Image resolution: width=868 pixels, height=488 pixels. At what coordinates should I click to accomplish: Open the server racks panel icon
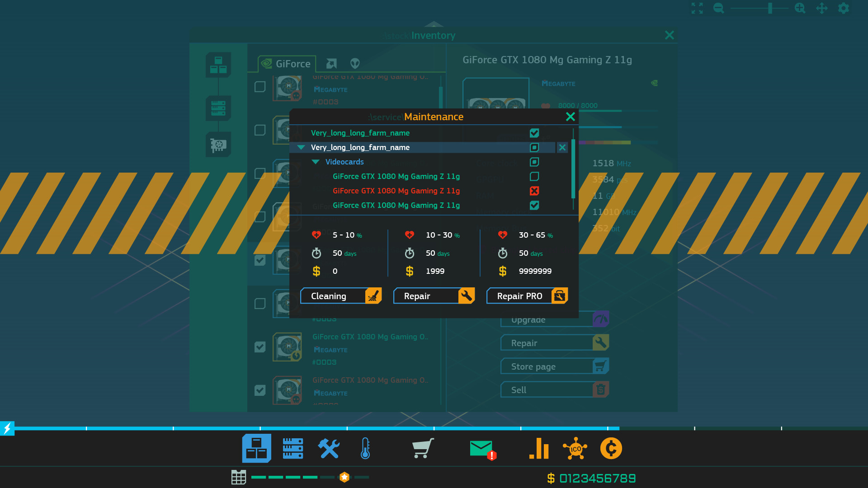pyautogui.click(x=292, y=448)
